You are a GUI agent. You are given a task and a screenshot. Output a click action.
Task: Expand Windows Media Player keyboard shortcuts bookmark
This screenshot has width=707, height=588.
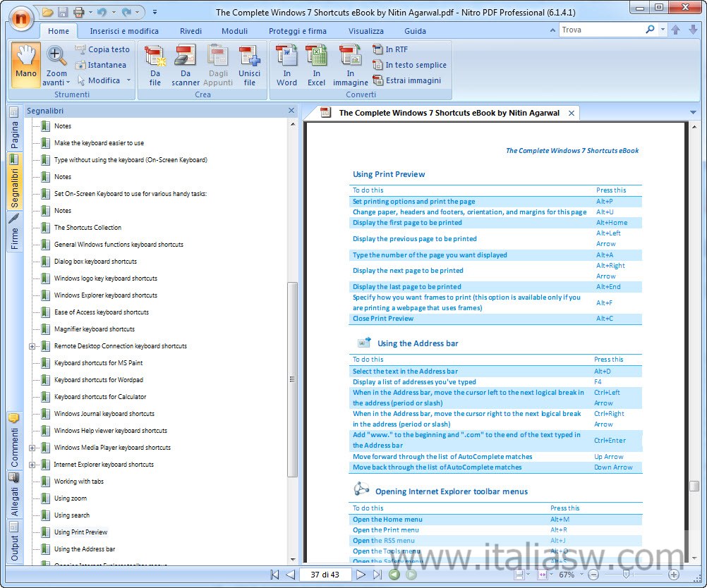tap(32, 448)
